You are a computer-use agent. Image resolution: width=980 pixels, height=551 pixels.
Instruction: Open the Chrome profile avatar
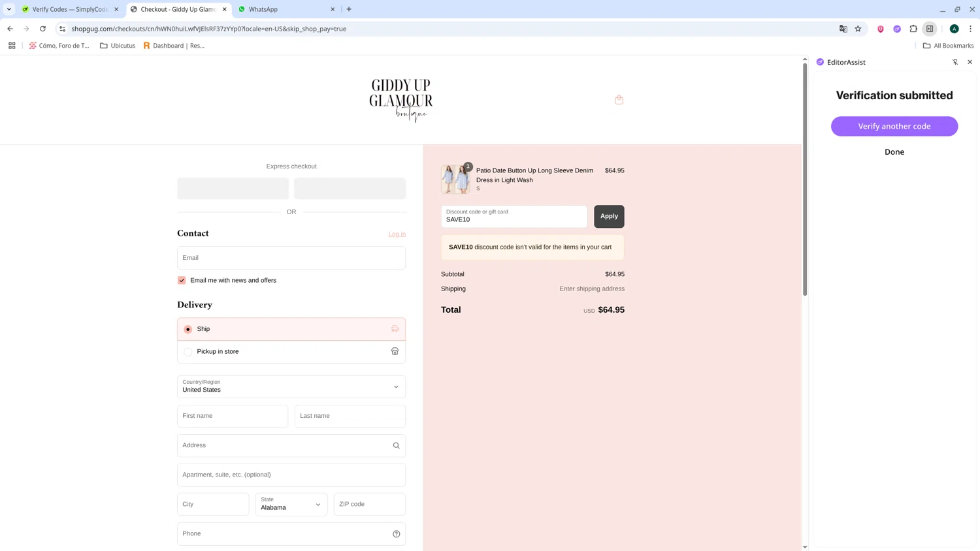[954, 29]
